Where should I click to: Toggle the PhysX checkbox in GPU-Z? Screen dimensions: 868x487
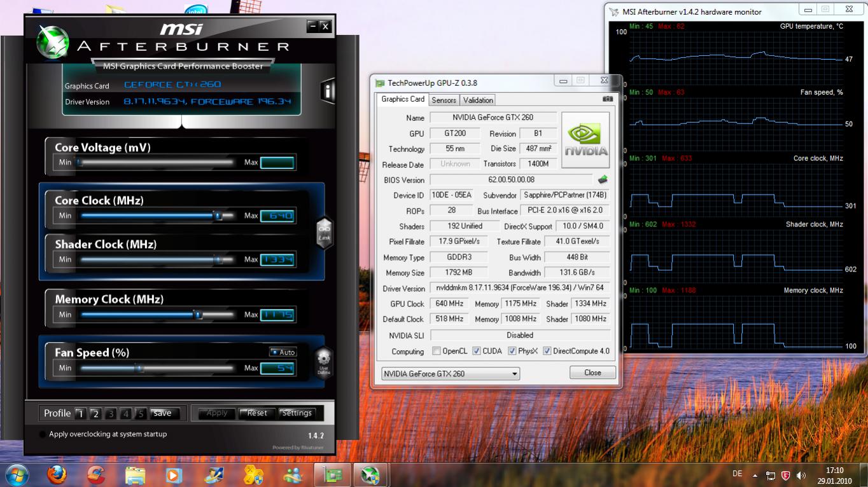(512, 351)
